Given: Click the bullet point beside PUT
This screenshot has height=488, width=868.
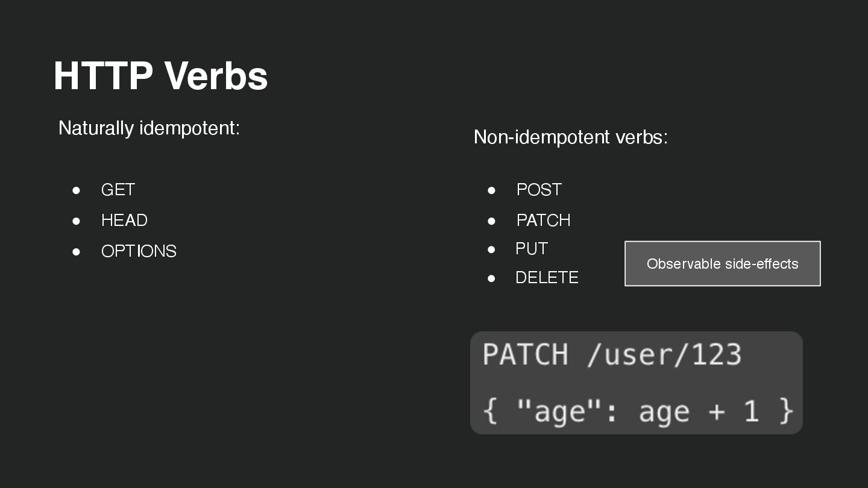Looking at the screenshot, I should point(492,249).
